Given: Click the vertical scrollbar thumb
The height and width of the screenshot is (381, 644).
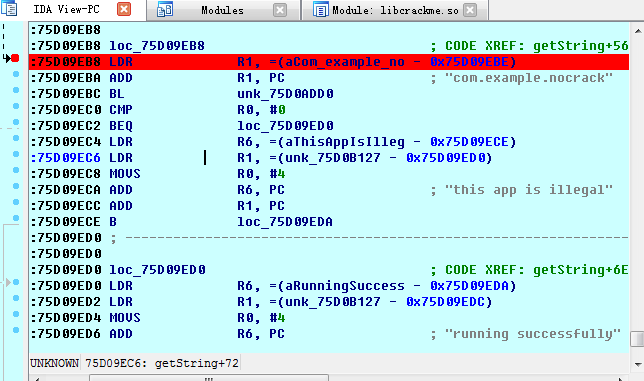Looking at the screenshot, I should pos(637,339).
